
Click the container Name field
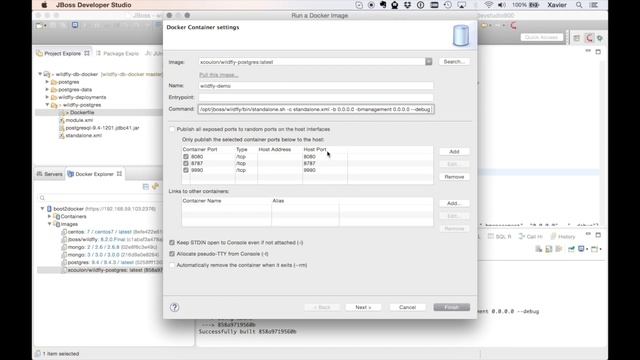pos(316,86)
